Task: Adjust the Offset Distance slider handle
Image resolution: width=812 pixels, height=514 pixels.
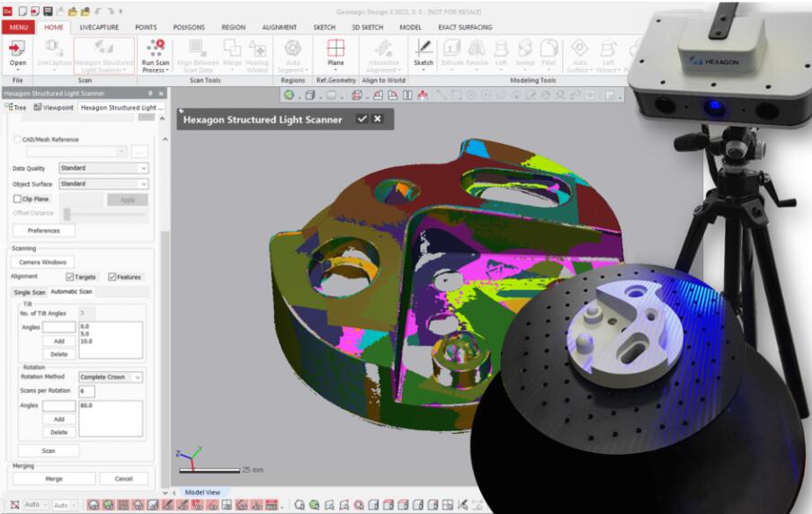Action: [67, 214]
